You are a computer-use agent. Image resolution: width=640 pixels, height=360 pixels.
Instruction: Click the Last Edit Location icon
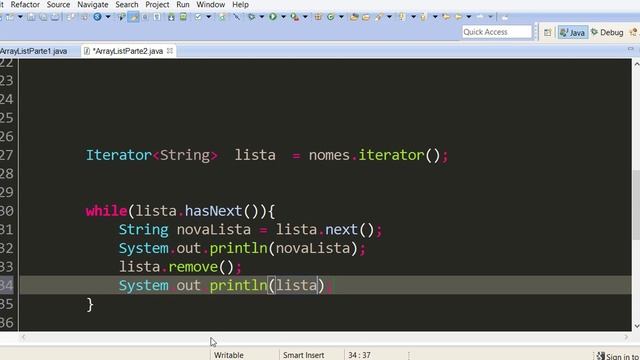click(446, 17)
